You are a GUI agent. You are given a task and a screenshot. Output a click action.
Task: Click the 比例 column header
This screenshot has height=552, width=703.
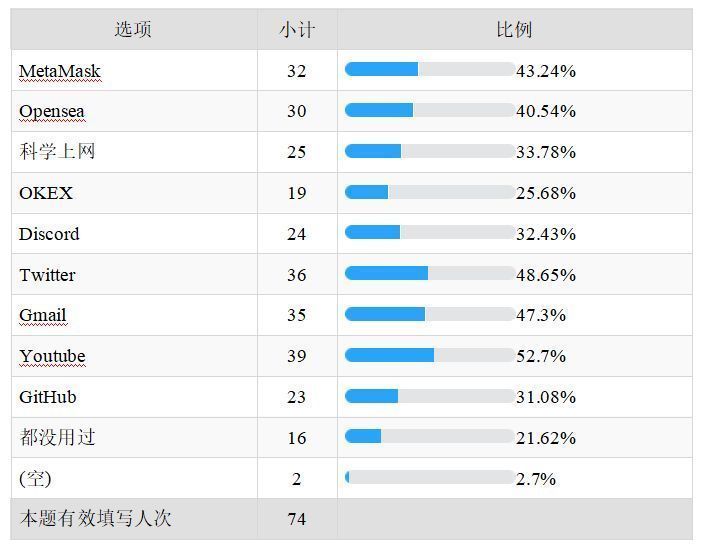point(514,30)
